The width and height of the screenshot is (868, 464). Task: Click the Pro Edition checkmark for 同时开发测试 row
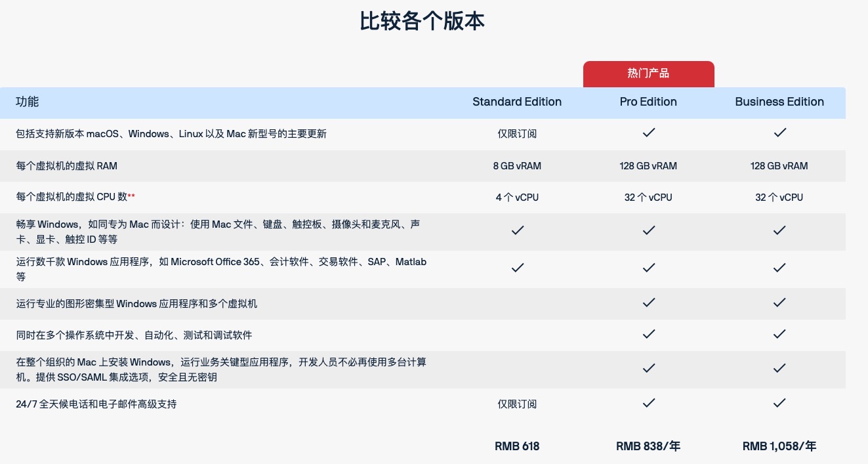coord(648,334)
